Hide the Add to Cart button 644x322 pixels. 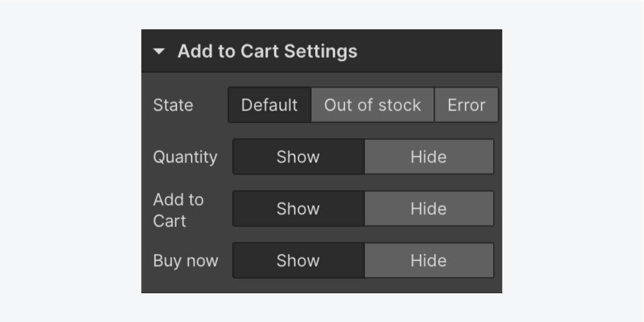pyautogui.click(x=429, y=209)
